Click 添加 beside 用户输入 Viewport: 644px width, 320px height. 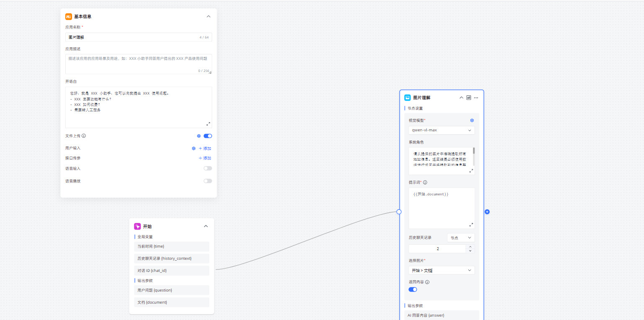(x=205, y=148)
